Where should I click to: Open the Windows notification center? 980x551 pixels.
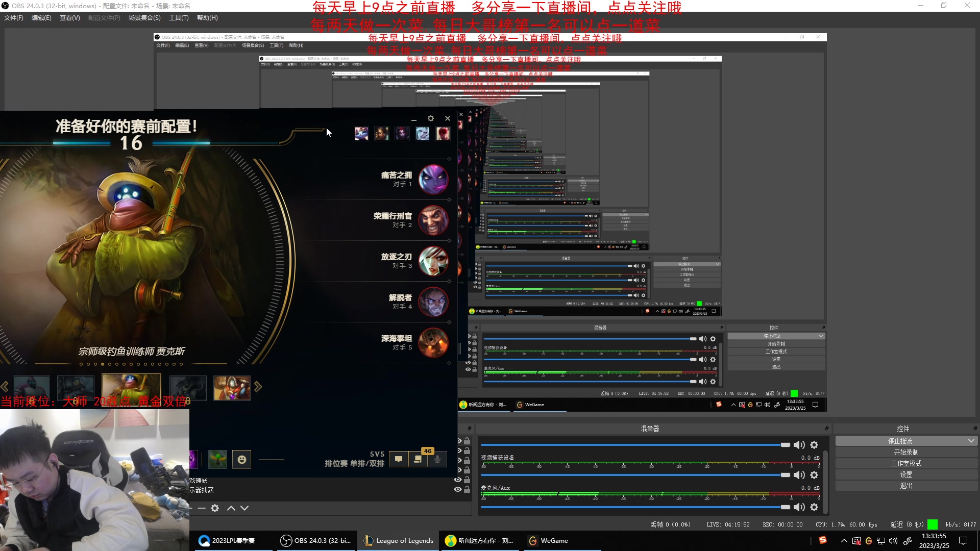tap(963, 541)
